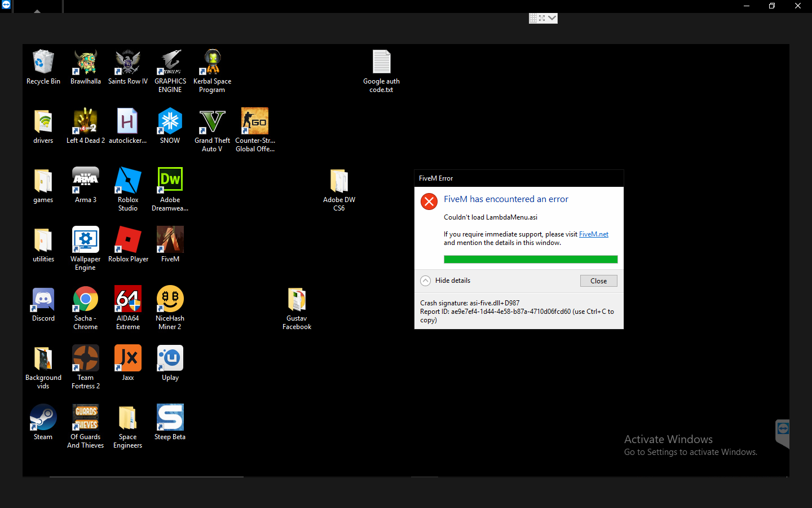Select the Arma 3 shortcut
The image size is (812, 508).
tap(86, 186)
